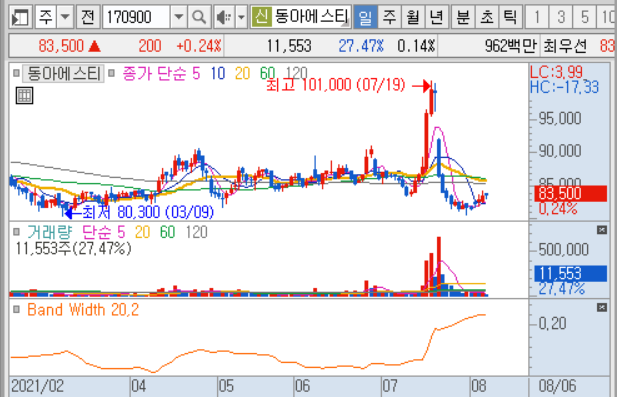
Task: Select the 초 second period tab
Action: point(487,17)
